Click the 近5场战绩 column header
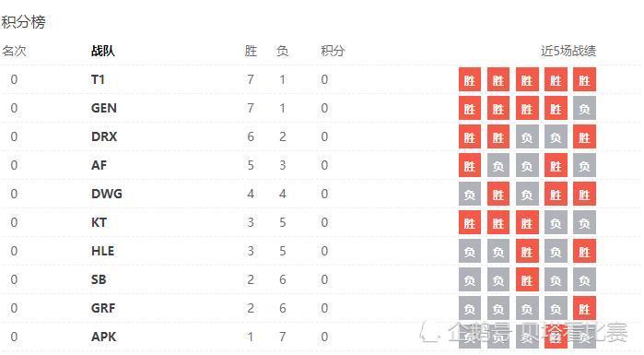The width and height of the screenshot is (644, 355). click(x=568, y=51)
